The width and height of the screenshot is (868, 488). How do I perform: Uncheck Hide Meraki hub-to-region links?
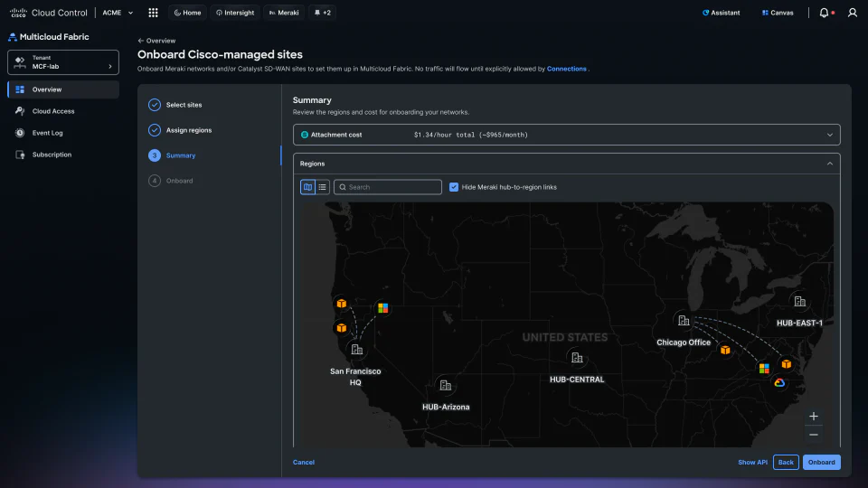tap(454, 187)
